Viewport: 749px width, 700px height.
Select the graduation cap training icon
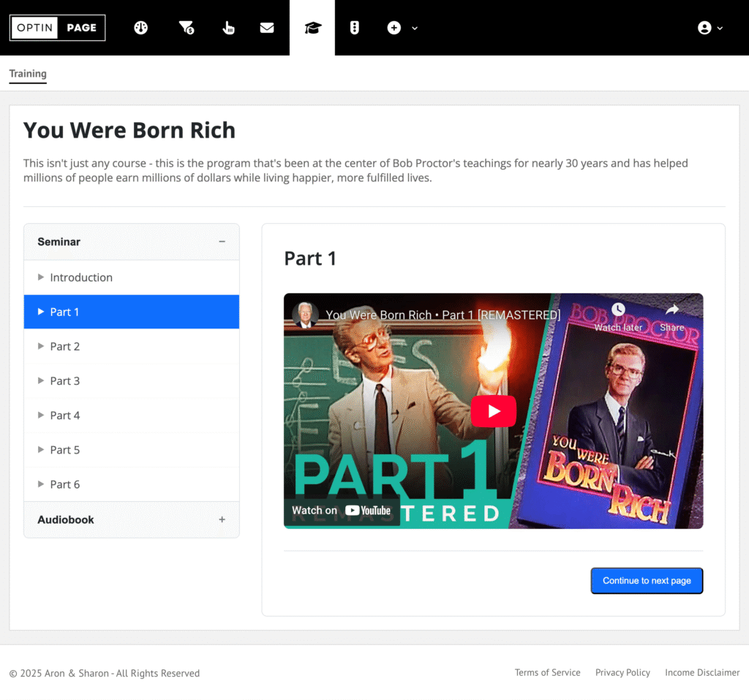coord(312,28)
